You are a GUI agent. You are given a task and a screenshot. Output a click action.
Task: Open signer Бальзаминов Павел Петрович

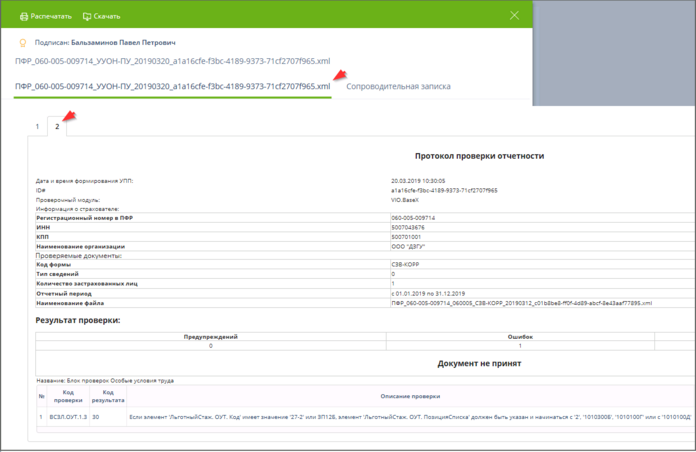tap(123, 43)
